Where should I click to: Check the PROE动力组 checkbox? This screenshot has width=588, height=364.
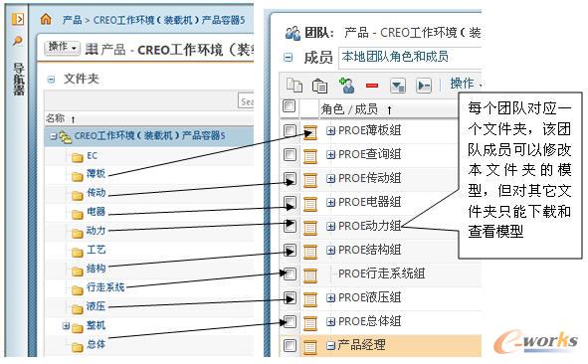coord(290,227)
